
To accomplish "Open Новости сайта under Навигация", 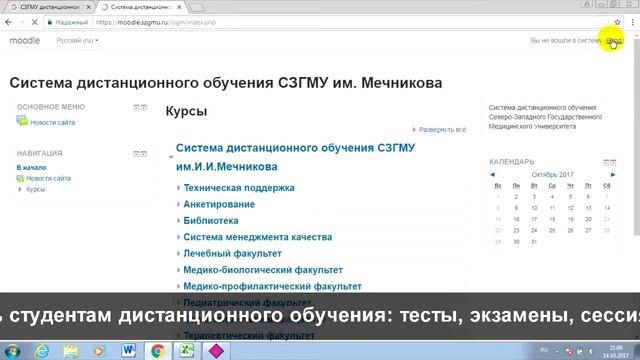I will pyautogui.click(x=49, y=178).
